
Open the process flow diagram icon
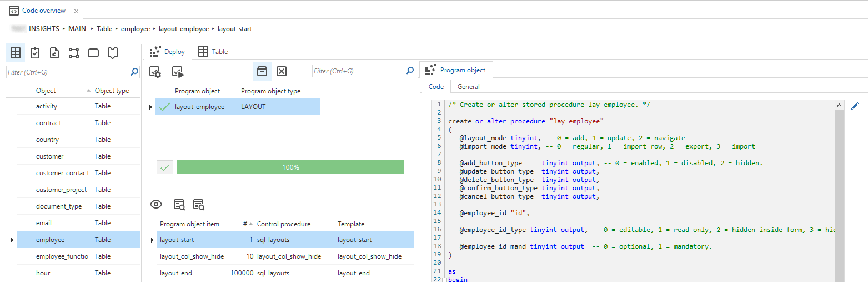pyautogui.click(x=74, y=53)
